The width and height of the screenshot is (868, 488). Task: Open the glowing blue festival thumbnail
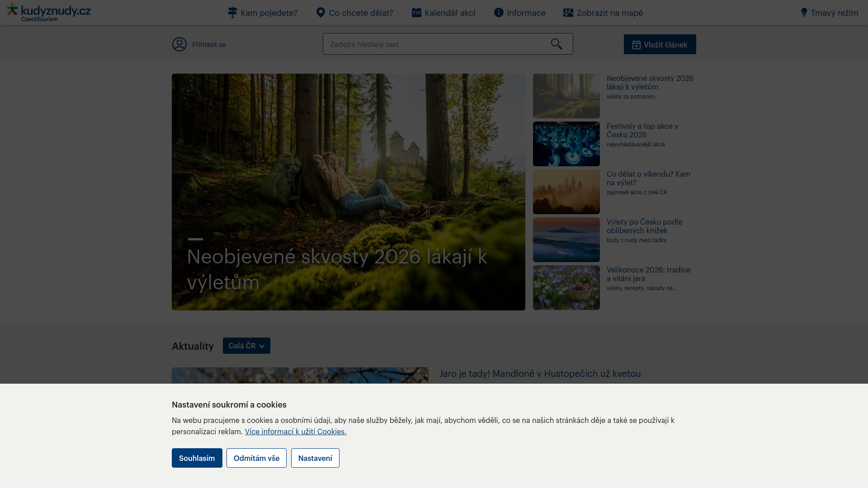[x=566, y=144]
